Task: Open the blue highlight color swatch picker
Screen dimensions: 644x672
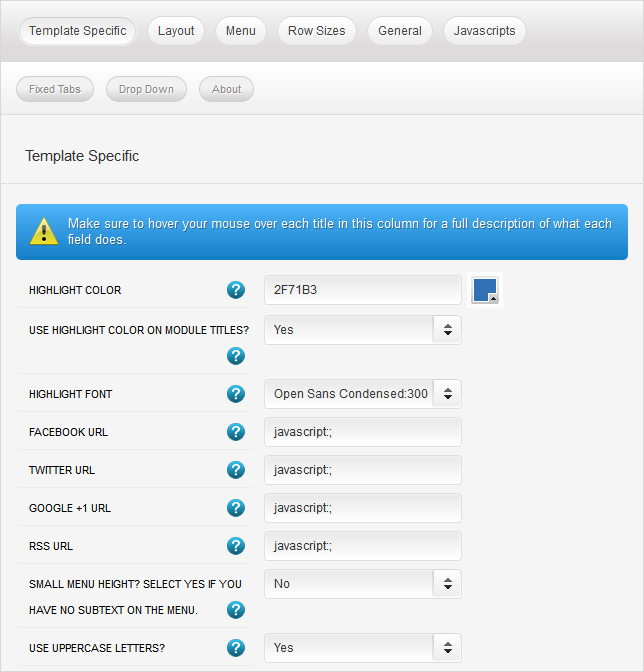Action: [485, 290]
